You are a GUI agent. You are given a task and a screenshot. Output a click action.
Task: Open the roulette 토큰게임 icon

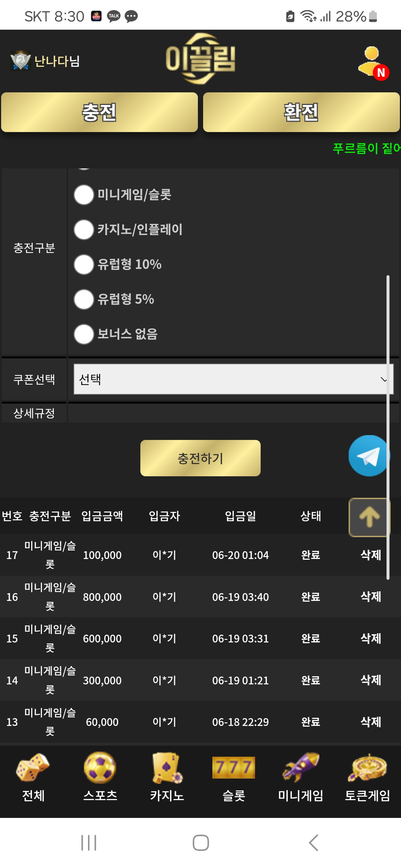coord(367,767)
